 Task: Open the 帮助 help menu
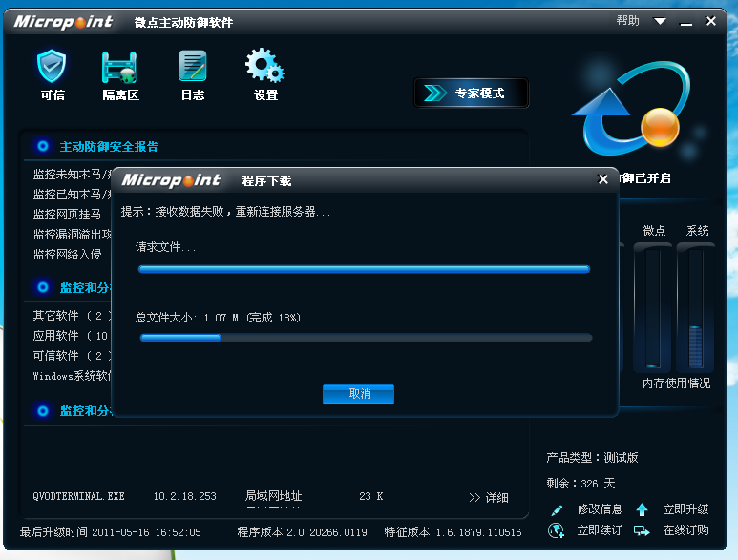click(627, 21)
